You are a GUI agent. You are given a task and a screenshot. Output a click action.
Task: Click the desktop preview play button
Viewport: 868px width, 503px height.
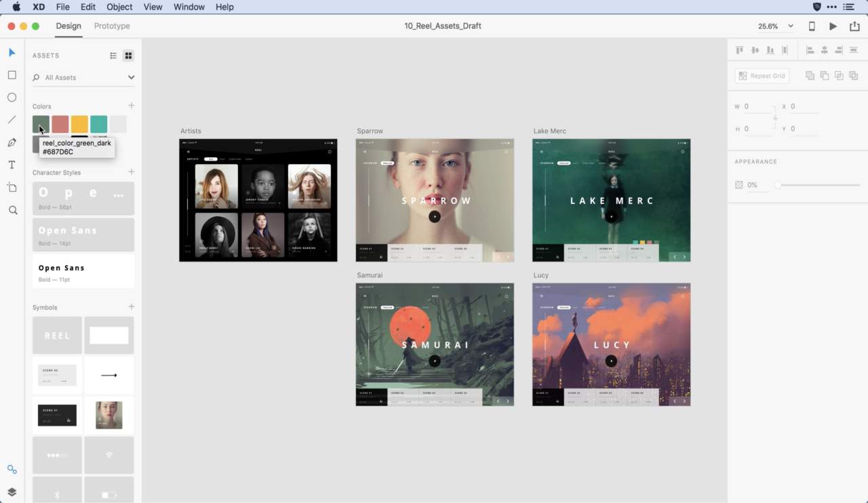[x=833, y=26]
